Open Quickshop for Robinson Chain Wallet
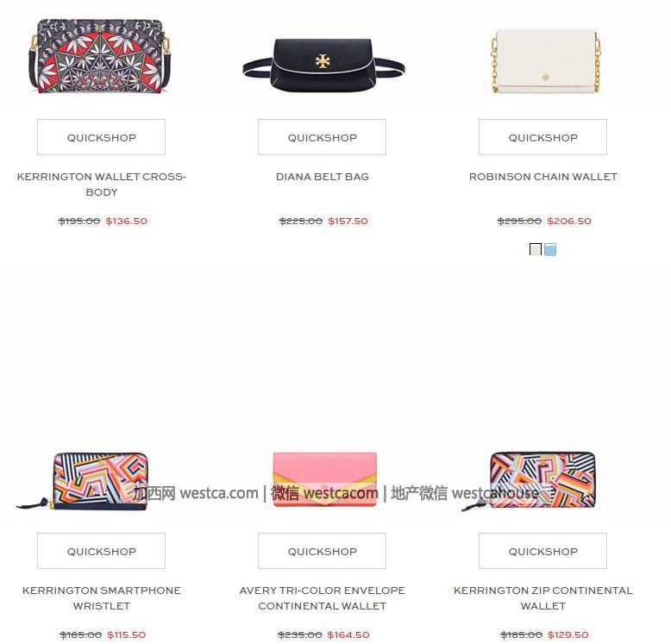Image resolution: width=671 pixels, height=644 pixels. [x=542, y=137]
